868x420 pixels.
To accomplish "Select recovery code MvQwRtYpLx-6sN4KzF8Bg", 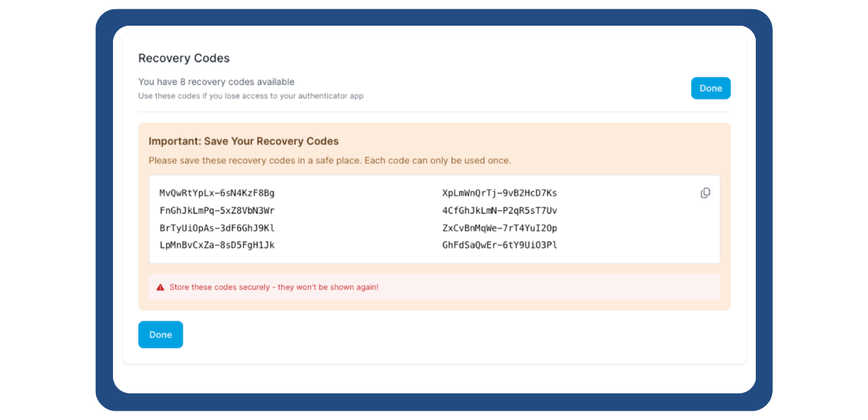I will (217, 193).
